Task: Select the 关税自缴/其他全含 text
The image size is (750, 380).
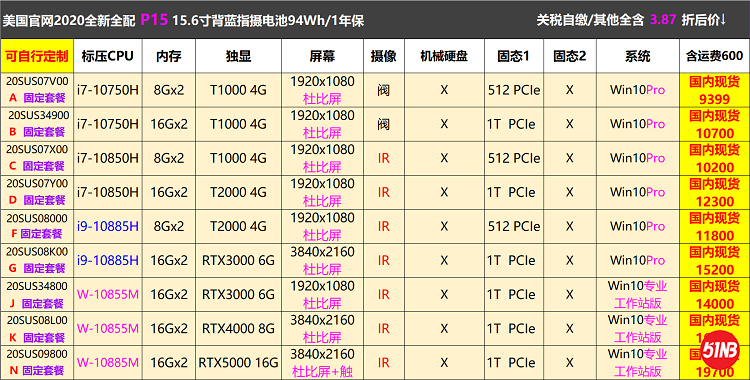Action: 590,20
